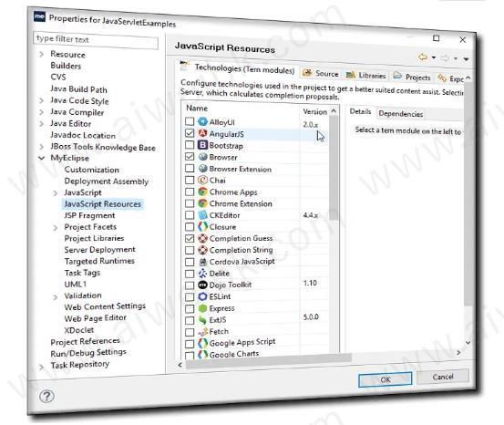This screenshot has height=425, width=504.
Task: Expand the Project Facets node
Action: 56,228
